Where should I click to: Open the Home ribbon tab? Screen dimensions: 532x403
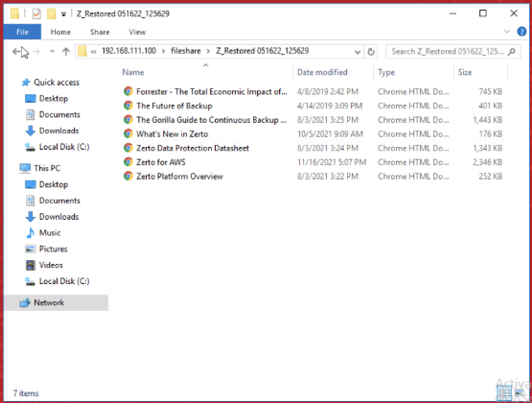tap(60, 32)
